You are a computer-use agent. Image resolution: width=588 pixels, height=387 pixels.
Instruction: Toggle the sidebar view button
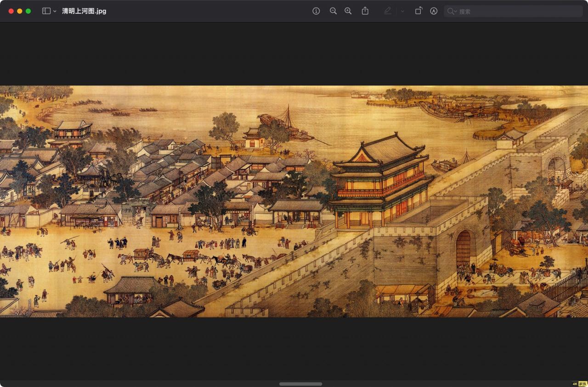[46, 11]
